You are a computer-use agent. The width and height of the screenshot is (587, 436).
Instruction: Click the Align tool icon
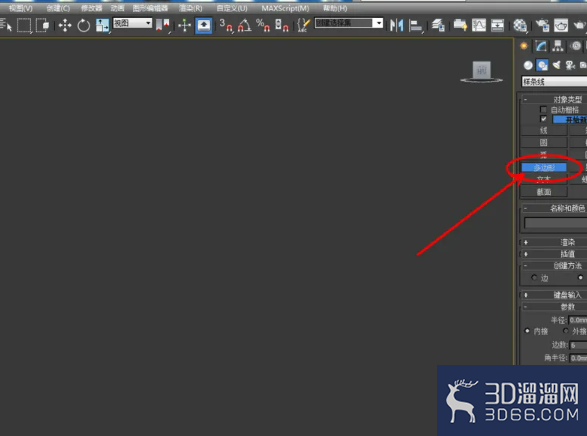(415, 25)
